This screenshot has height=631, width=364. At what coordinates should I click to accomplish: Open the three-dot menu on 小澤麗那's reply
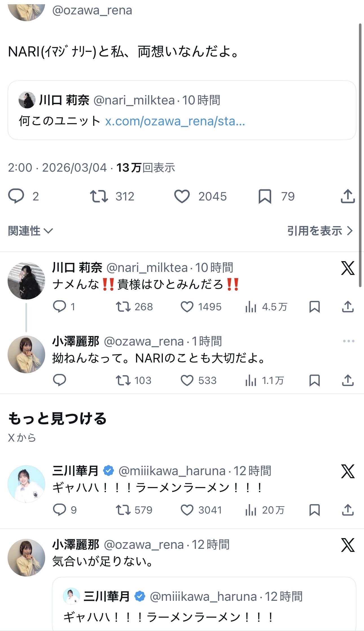[x=348, y=341]
